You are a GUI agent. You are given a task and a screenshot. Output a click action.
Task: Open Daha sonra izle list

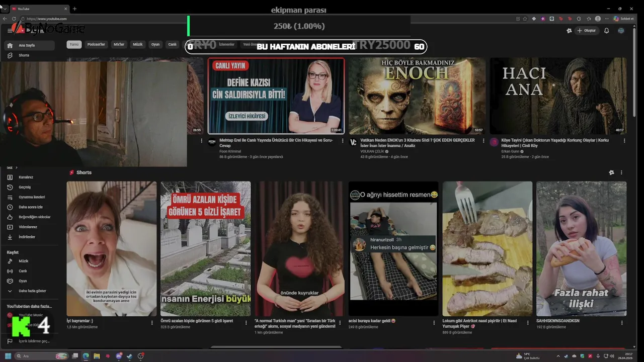pyautogui.click(x=29, y=207)
